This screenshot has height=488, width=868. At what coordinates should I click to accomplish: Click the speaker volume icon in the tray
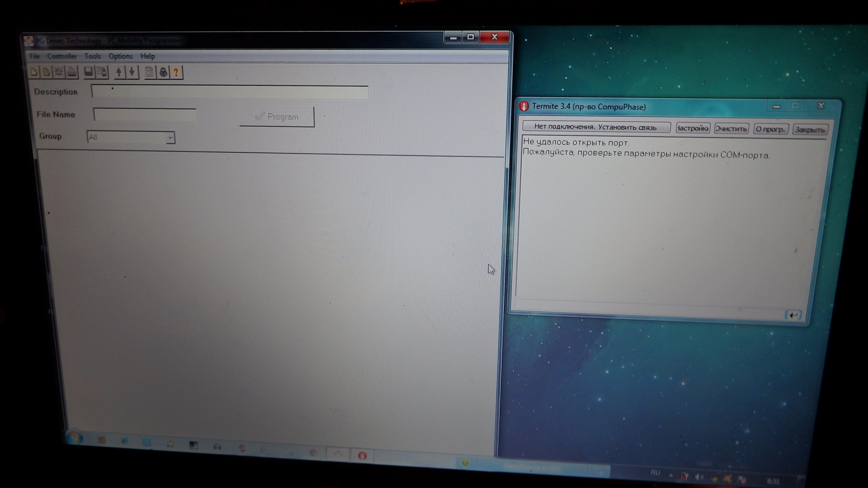[699, 477]
